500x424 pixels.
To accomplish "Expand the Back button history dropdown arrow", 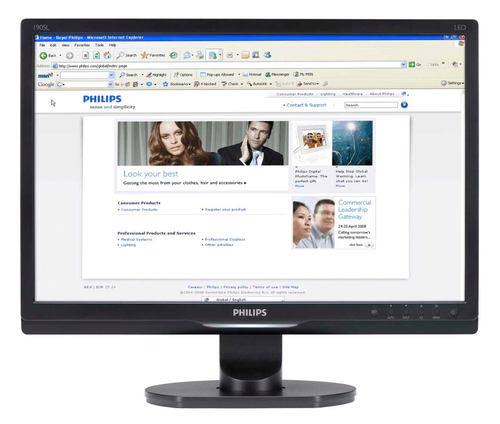I will 60,55.
